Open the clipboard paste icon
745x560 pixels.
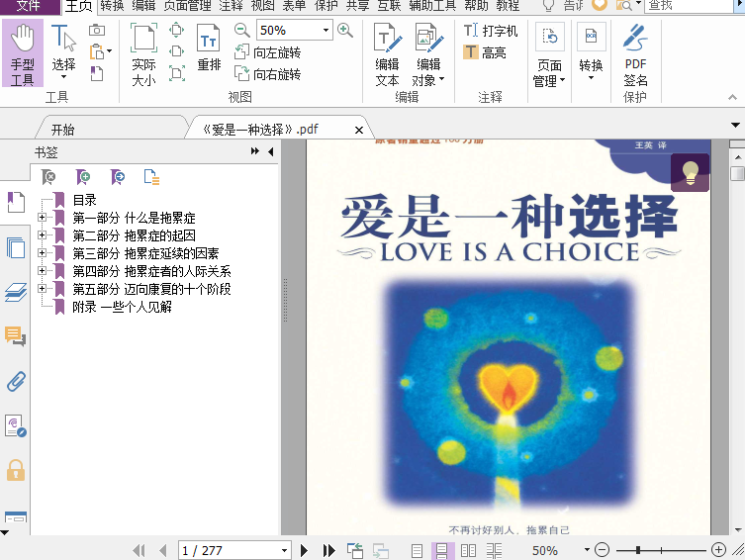pyautogui.click(x=98, y=51)
